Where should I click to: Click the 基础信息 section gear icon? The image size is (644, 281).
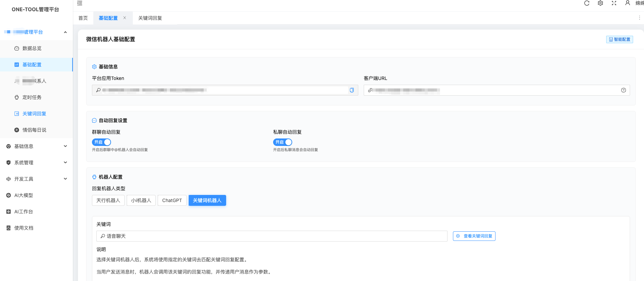click(94, 67)
